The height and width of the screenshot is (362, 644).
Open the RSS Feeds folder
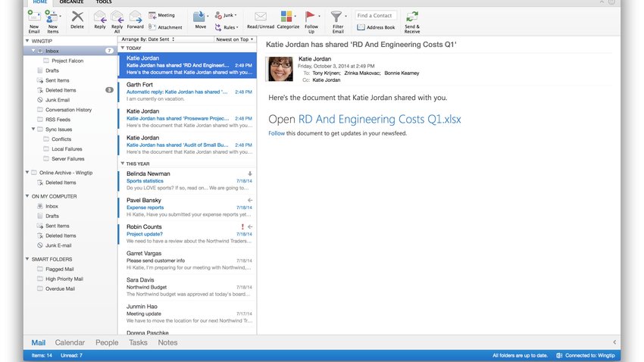pos(58,120)
